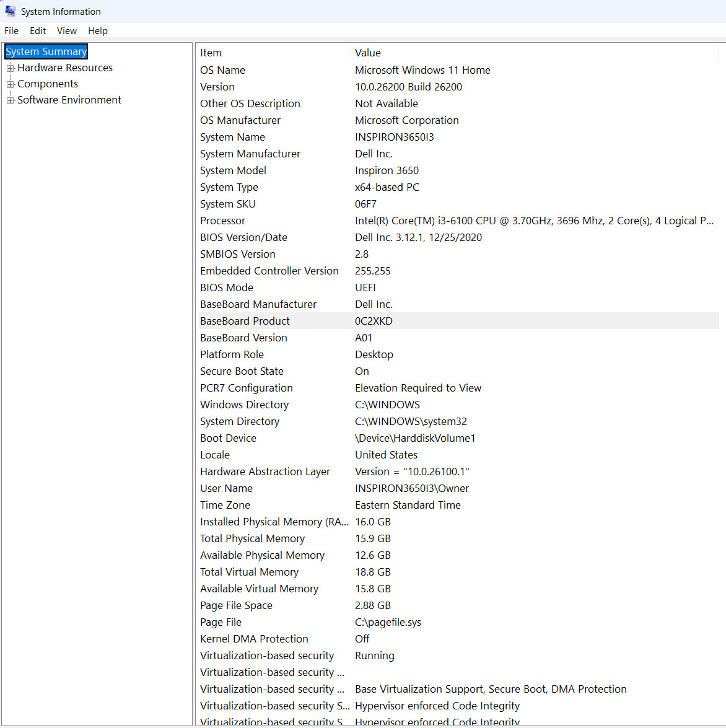The width and height of the screenshot is (726, 728).
Task: Select the BaseBoard Version row label
Action: pos(243,338)
